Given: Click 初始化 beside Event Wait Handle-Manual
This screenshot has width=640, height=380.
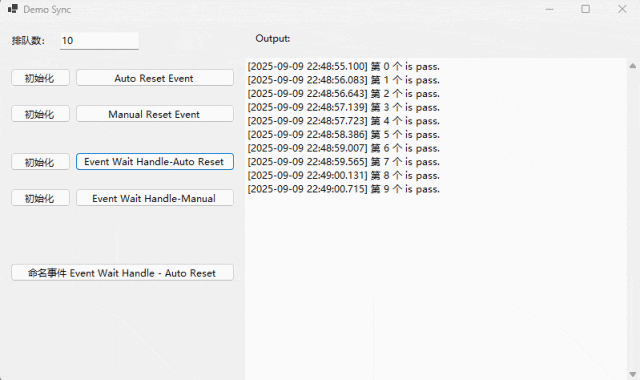Looking at the screenshot, I should [x=40, y=198].
